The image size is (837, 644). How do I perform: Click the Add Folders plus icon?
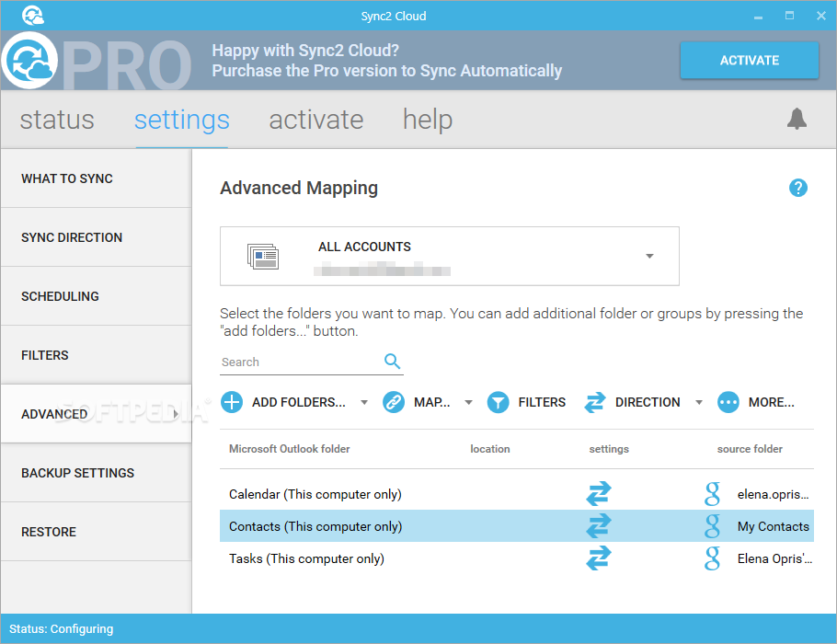232,402
